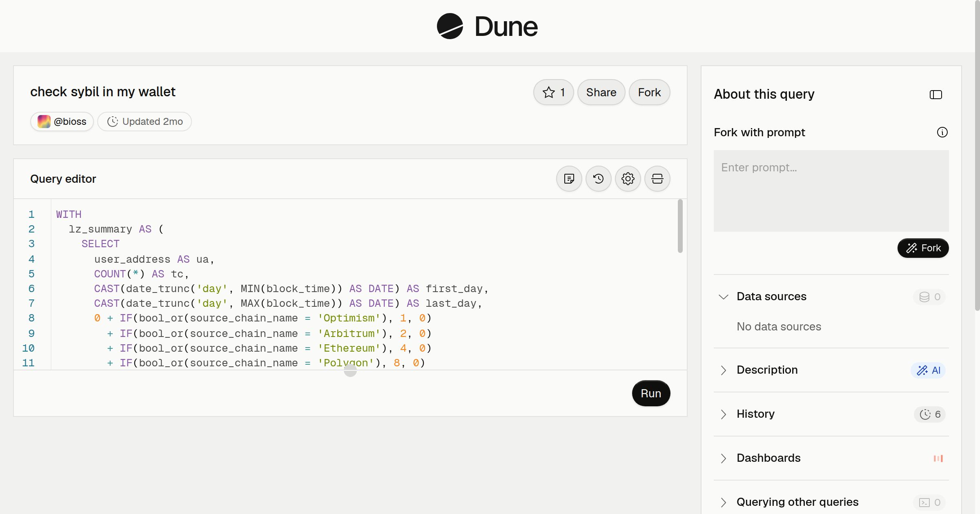The image size is (980, 514).
Task: Grab the editor resize handle
Action: [x=350, y=370]
